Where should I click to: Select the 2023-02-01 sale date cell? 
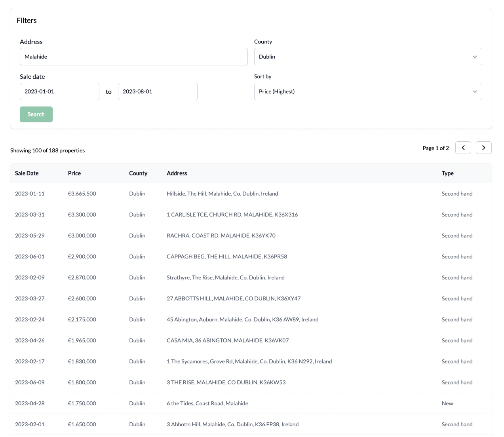[30, 424]
